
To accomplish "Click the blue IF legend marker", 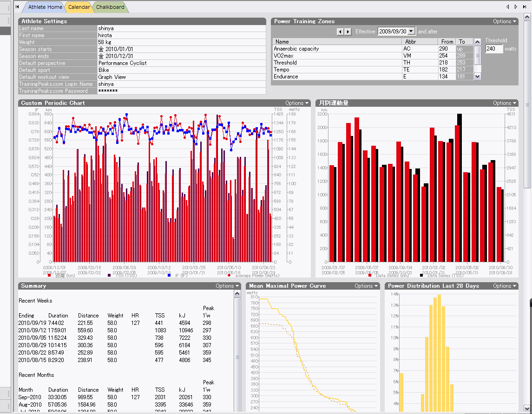I will tap(169, 275).
